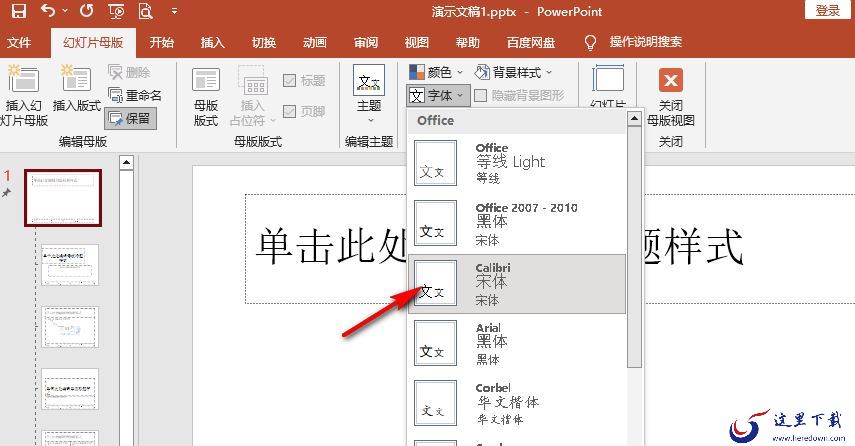Open the 颜色 theme colors dropdown

[436, 72]
